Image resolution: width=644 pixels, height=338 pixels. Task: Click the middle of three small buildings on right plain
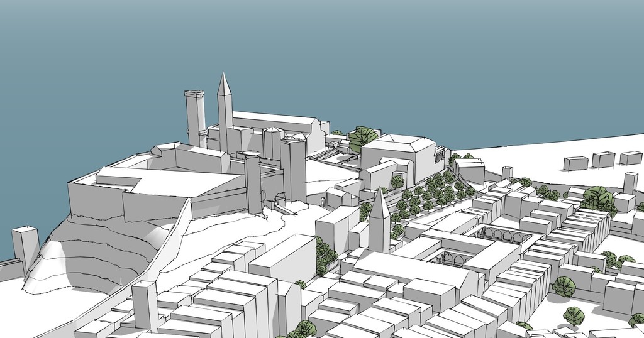(603, 160)
